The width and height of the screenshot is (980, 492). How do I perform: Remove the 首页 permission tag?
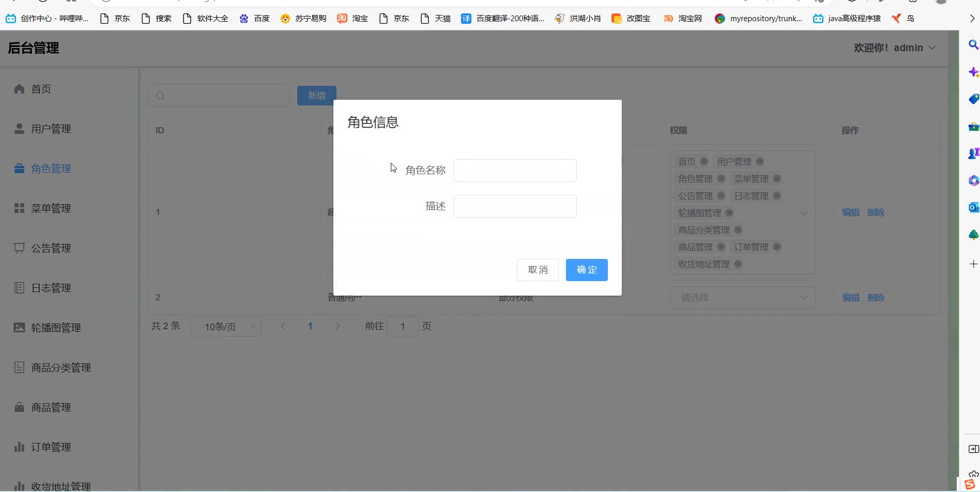pyautogui.click(x=704, y=162)
